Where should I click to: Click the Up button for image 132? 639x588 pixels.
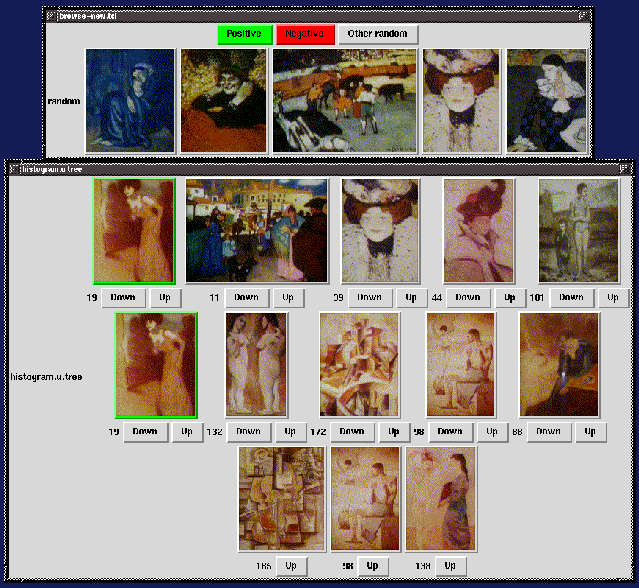[290, 432]
